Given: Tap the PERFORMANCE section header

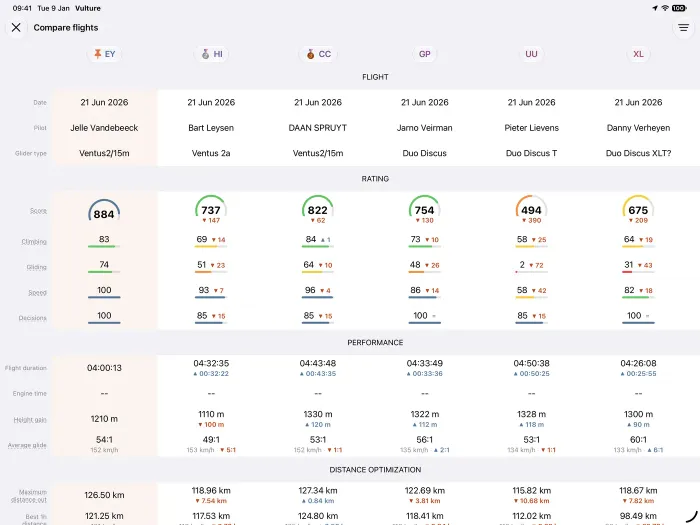Looking at the screenshot, I should pos(375,342).
